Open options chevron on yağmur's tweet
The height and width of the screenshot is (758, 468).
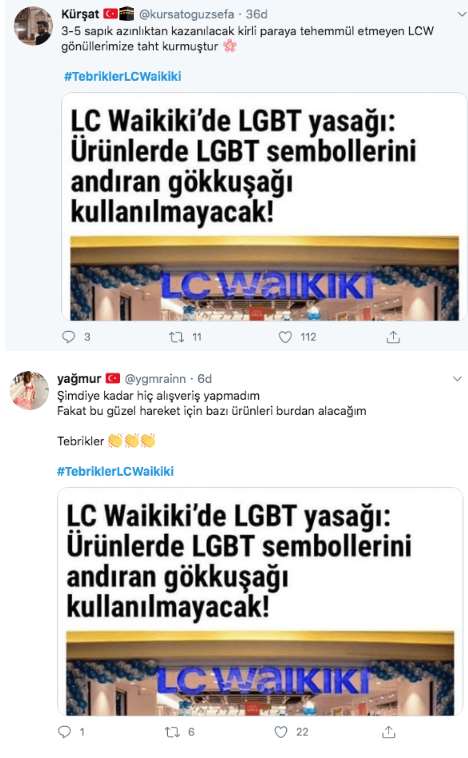pos(457,379)
